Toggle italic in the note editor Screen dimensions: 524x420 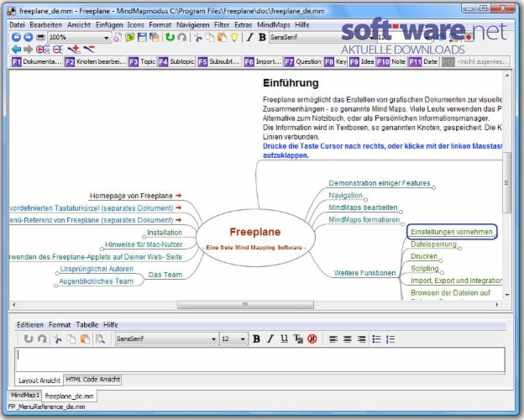(x=270, y=339)
